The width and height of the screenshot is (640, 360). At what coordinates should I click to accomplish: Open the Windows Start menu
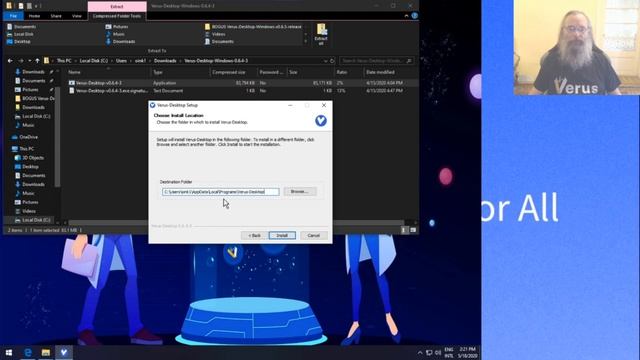point(9,352)
